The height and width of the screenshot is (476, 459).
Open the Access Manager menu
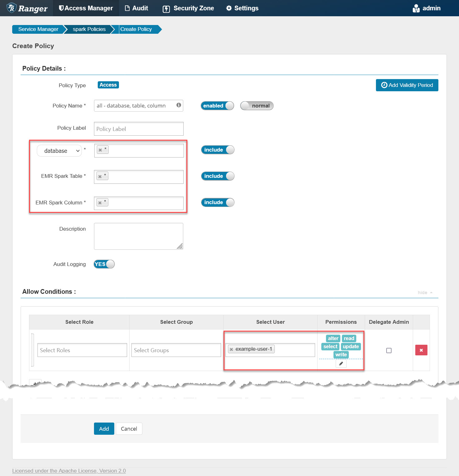click(x=86, y=8)
